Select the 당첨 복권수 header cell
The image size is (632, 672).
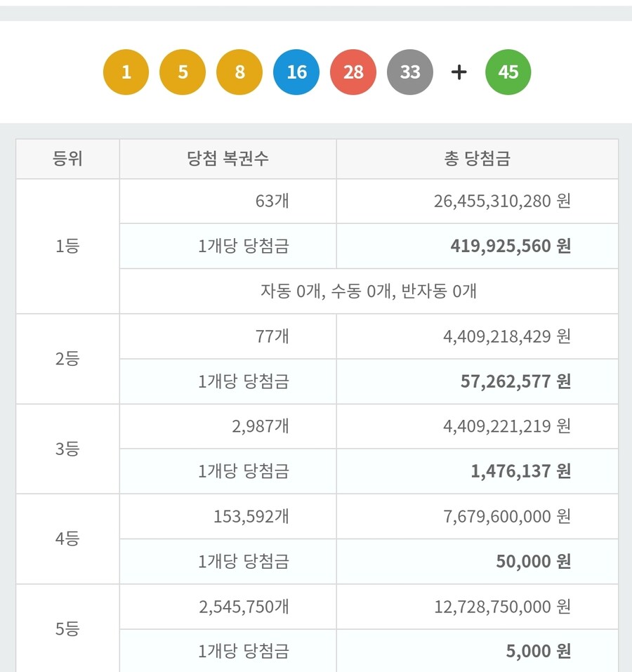[228, 159]
